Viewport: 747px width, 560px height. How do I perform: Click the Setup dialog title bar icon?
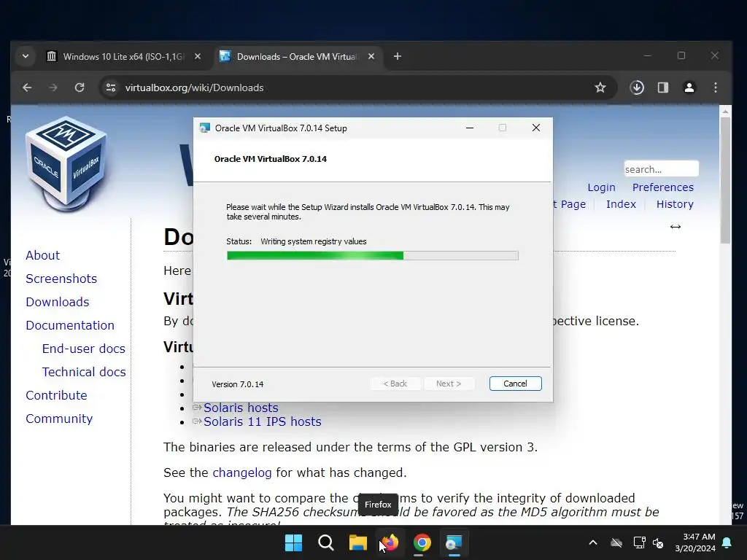click(205, 128)
